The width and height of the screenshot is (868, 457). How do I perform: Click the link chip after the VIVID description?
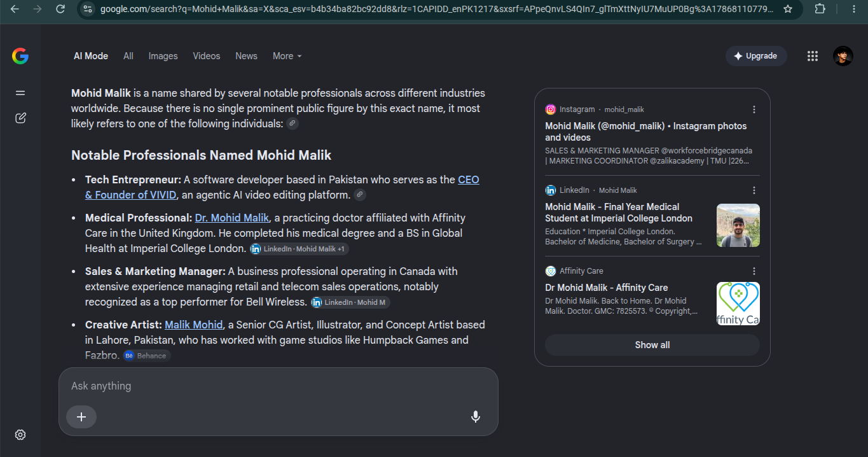360,195
